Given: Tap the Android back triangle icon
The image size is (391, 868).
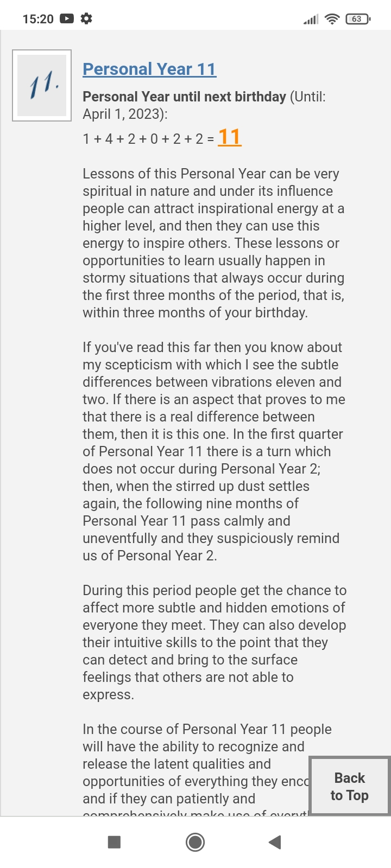Looking at the screenshot, I should point(275,842).
